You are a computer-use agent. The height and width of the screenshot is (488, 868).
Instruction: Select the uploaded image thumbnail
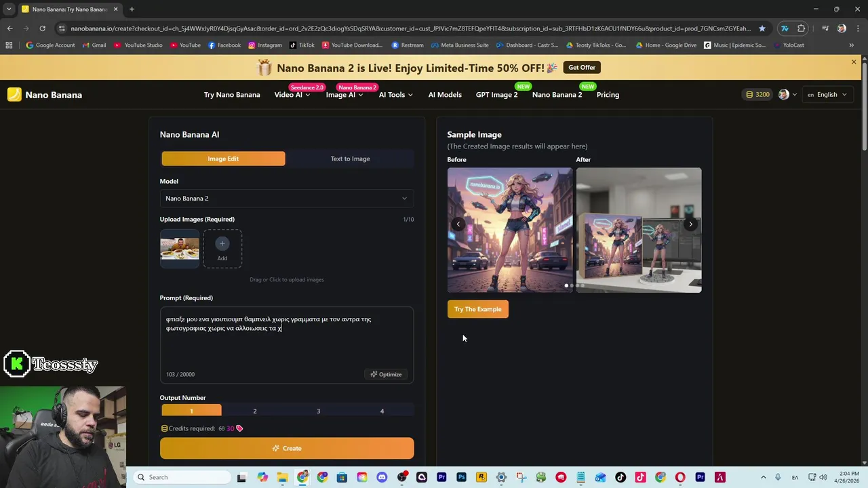point(180,249)
